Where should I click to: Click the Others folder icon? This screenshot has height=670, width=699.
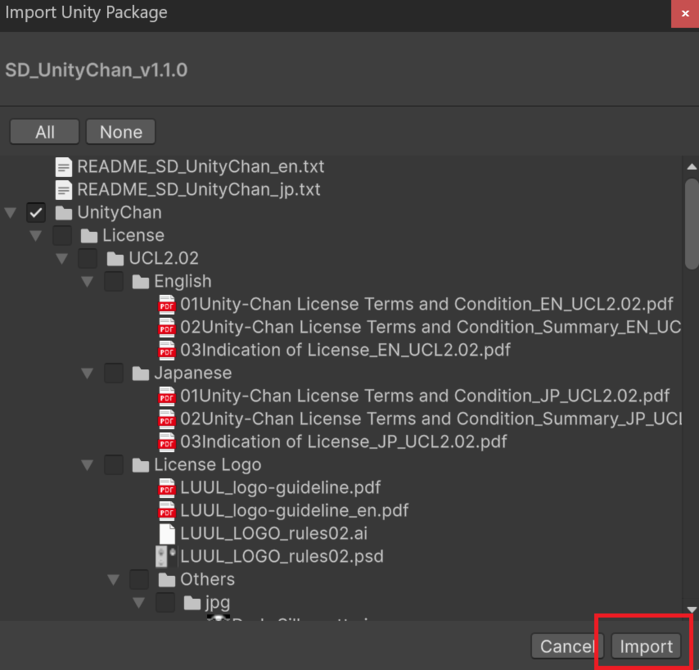pos(167,580)
